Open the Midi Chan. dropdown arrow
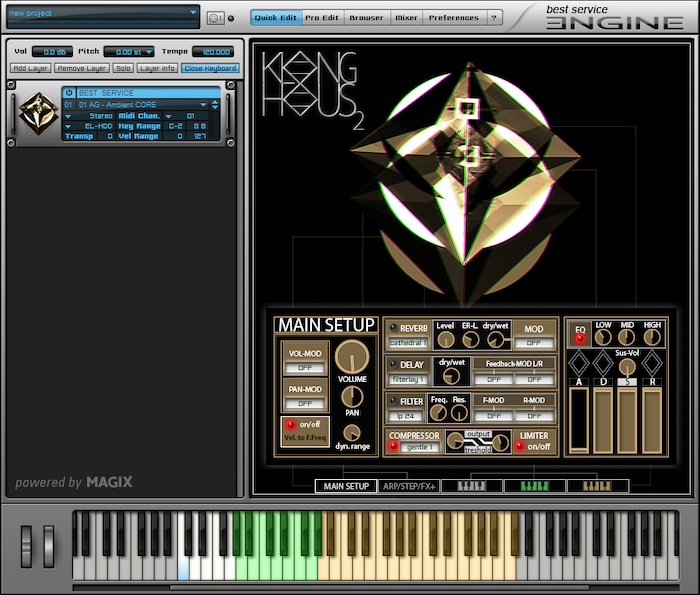Screen dimensions: 700x595 pos(169,116)
